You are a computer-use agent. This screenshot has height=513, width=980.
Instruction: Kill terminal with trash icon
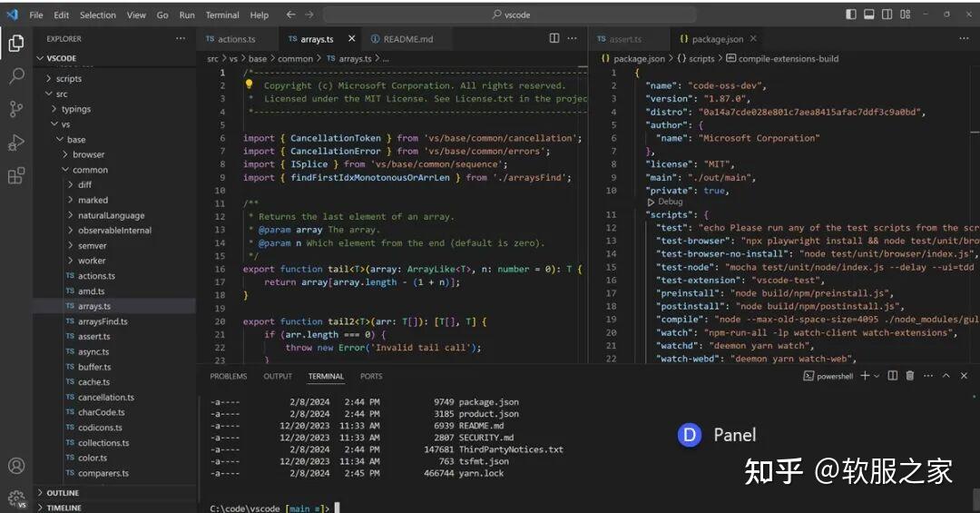pyautogui.click(x=910, y=375)
